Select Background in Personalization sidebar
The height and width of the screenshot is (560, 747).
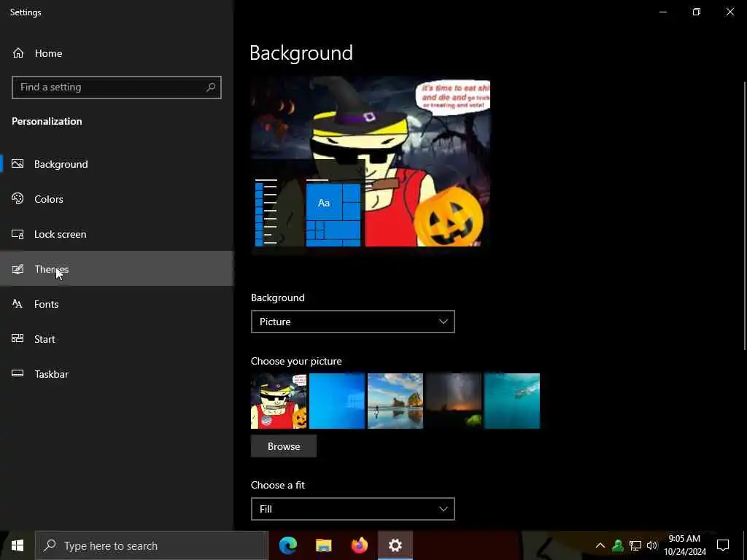tap(117, 164)
